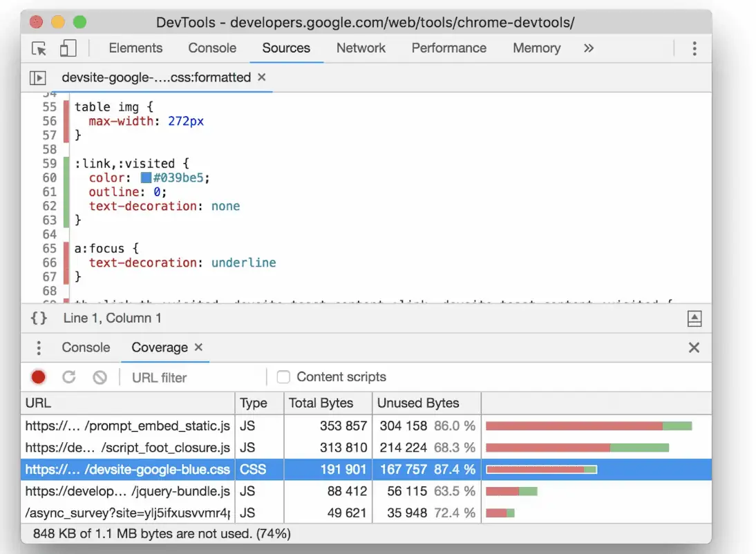756x554 pixels.
Task: Enable the Content scripts checkbox
Action: [x=283, y=377]
